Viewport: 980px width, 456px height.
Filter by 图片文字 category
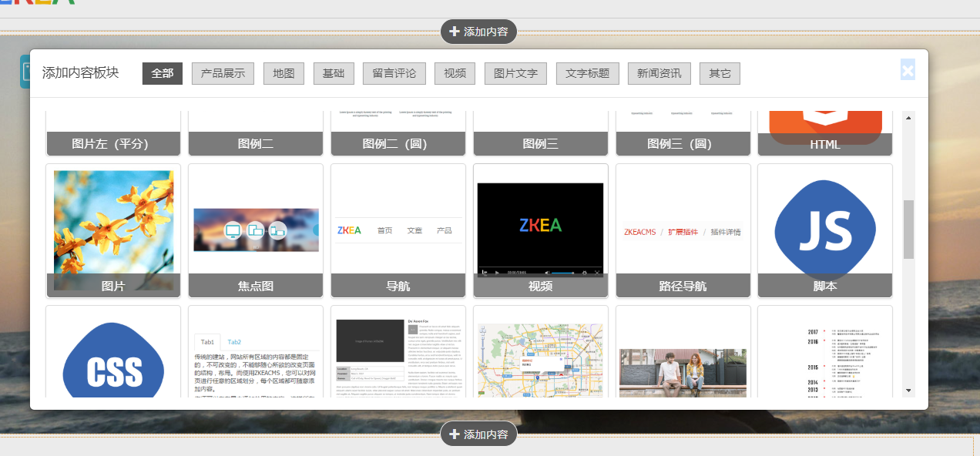515,74
